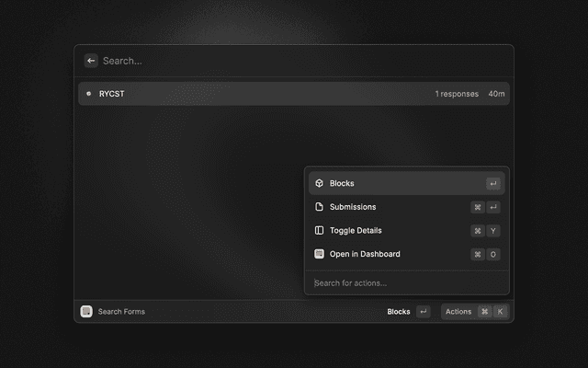Click the Blocks button in bottom bar
The height and width of the screenshot is (368, 588).
[x=399, y=312]
